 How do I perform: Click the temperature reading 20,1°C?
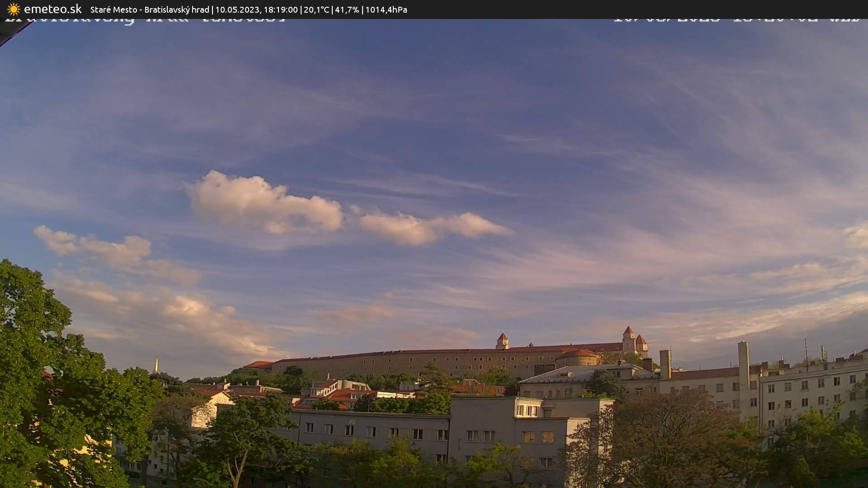tap(317, 9)
